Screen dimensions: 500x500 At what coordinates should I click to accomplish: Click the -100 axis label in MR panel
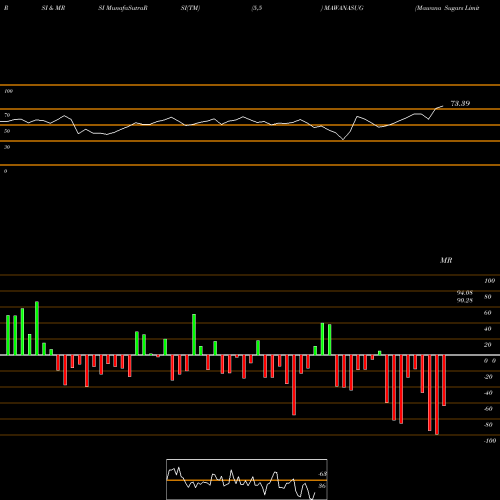(x=490, y=441)
